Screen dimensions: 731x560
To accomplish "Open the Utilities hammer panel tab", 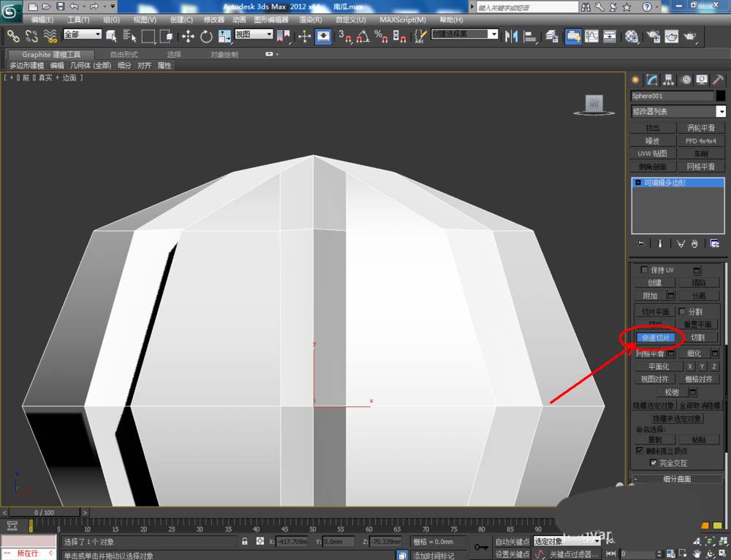I will [719, 80].
